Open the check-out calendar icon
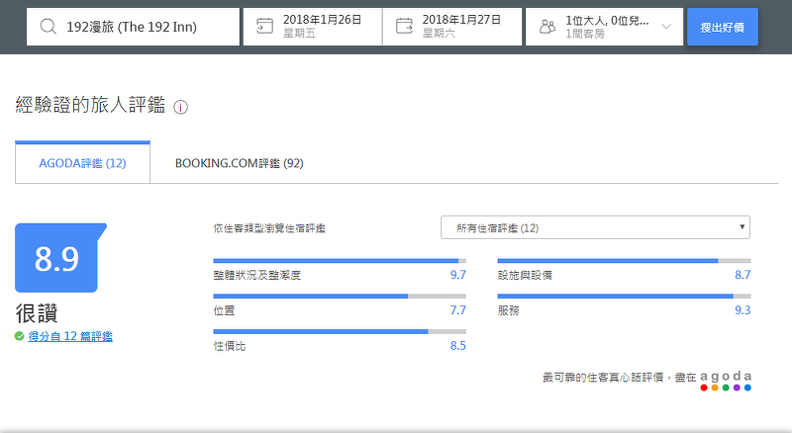Screen dimensions: 792x433 [404, 26]
